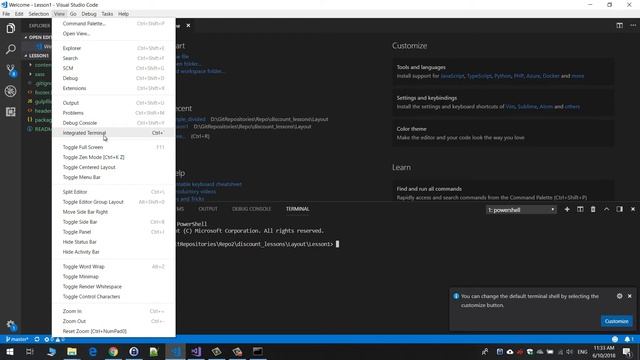The width and height of the screenshot is (640, 360).
Task: Open the Explorer icon in activity bar
Action: [x=11, y=28]
